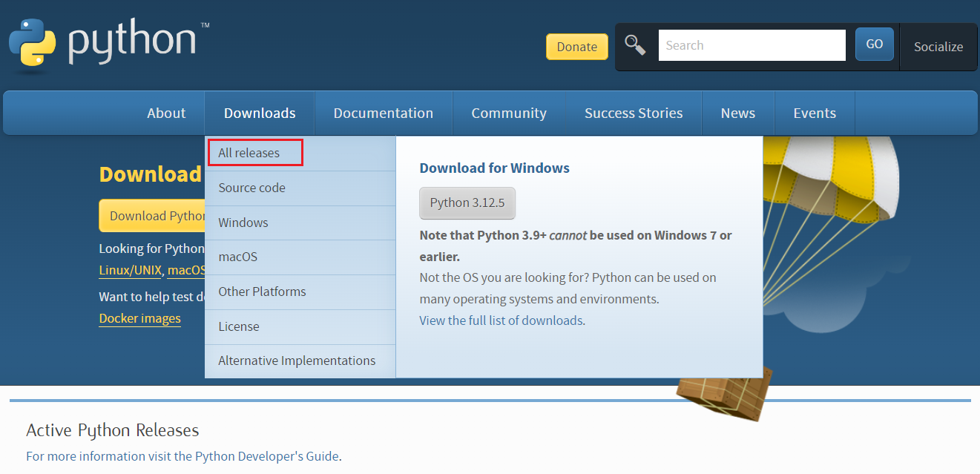Follow the 'View the full list of downloads' link

tap(501, 320)
